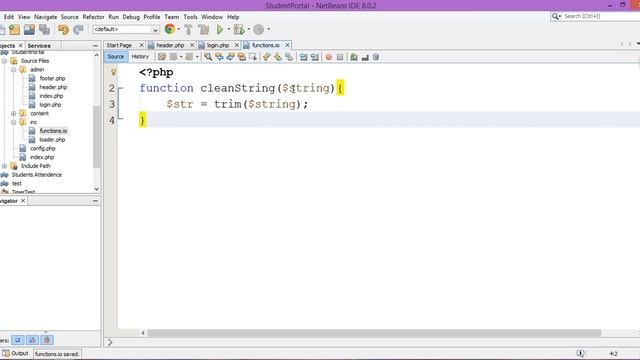The width and height of the screenshot is (640, 360).
Task: Open the project configuration default dropdown
Action: [x=126, y=29]
